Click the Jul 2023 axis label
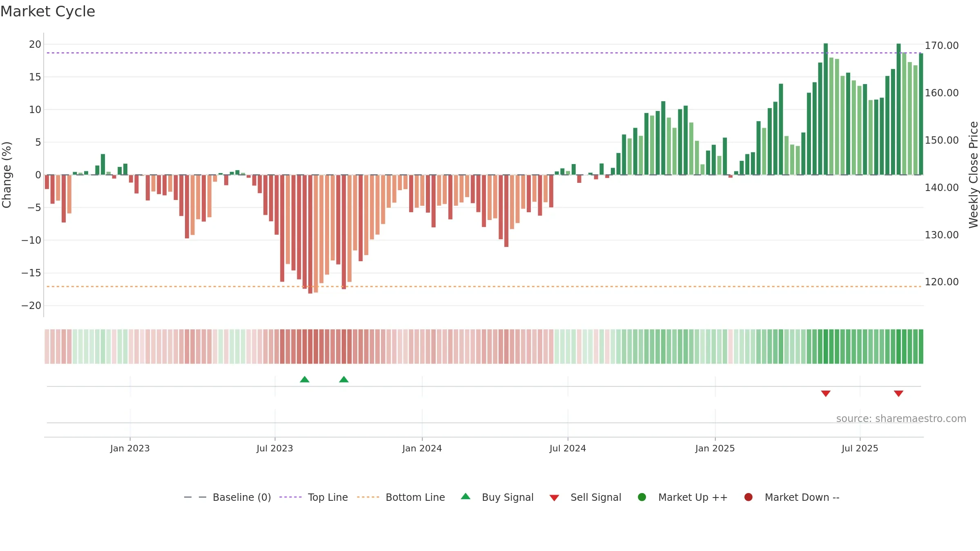The width and height of the screenshot is (980, 551). click(275, 448)
